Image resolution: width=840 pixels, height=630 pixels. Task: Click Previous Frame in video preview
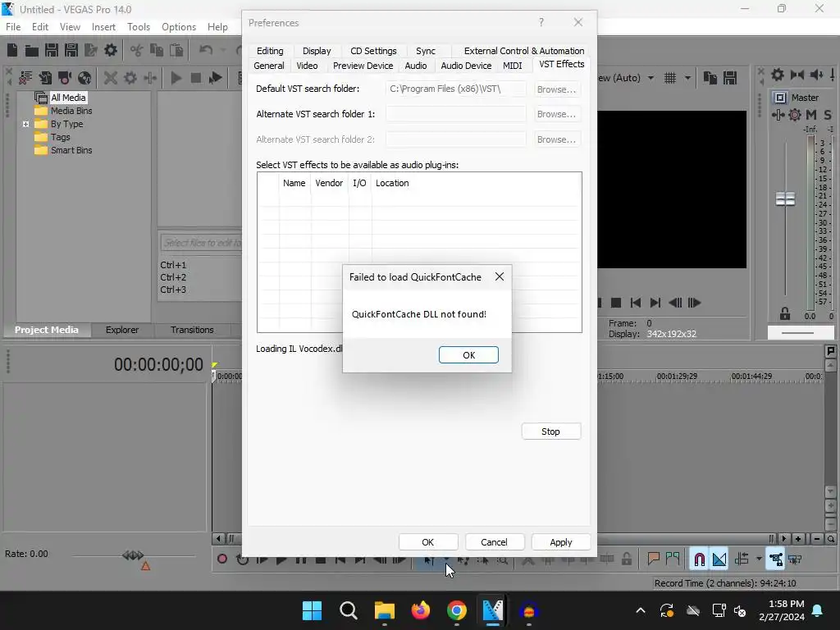[675, 304]
